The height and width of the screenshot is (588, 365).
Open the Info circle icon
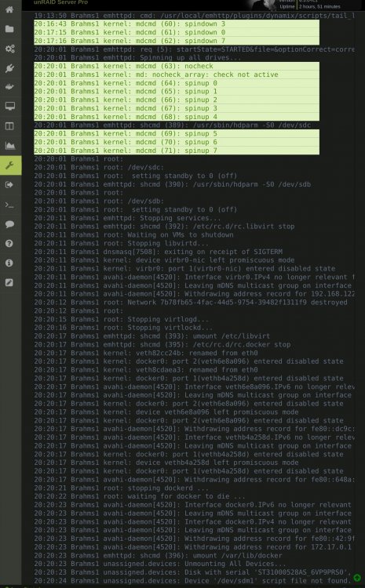pyautogui.click(x=9, y=263)
